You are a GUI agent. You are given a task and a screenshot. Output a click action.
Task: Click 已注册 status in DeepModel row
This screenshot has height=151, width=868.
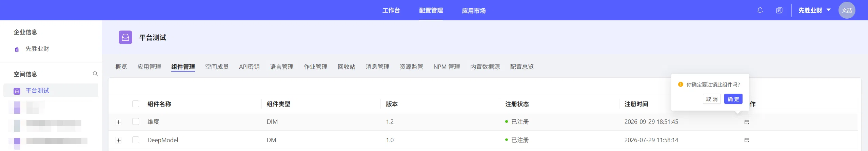coord(517,140)
